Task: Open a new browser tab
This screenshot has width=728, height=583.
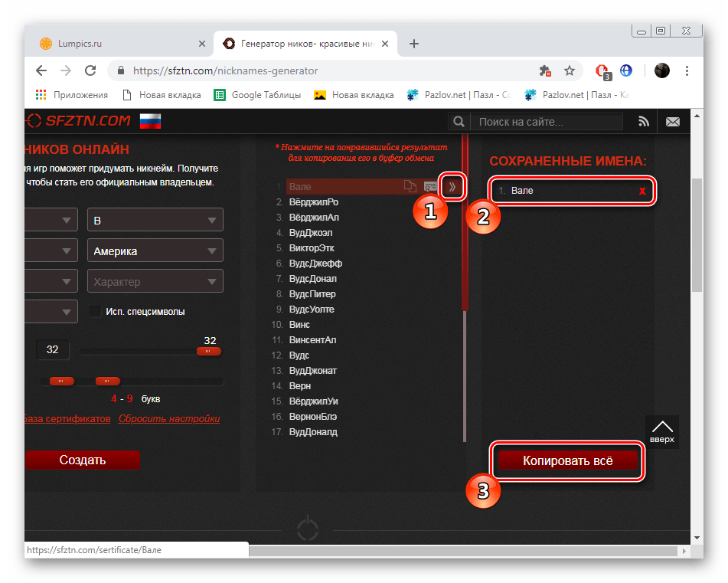Action: point(414,44)
